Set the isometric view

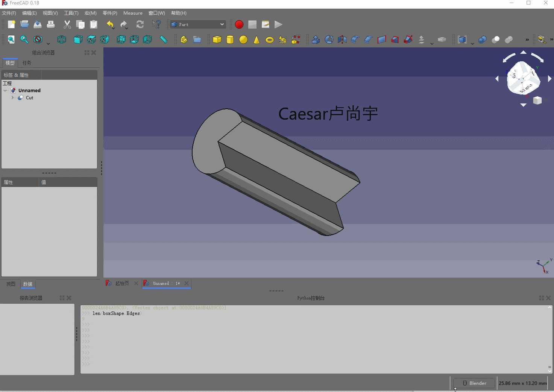point(62,40)
